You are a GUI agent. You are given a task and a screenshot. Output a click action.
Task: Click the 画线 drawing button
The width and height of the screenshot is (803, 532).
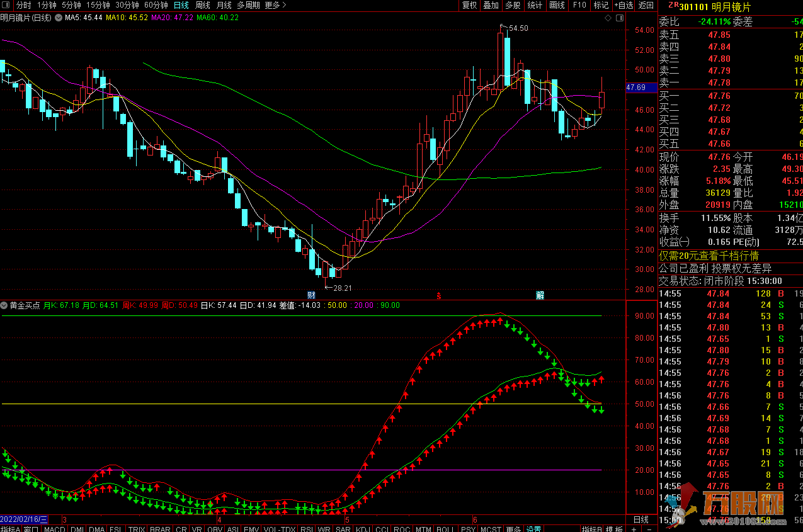557,5
